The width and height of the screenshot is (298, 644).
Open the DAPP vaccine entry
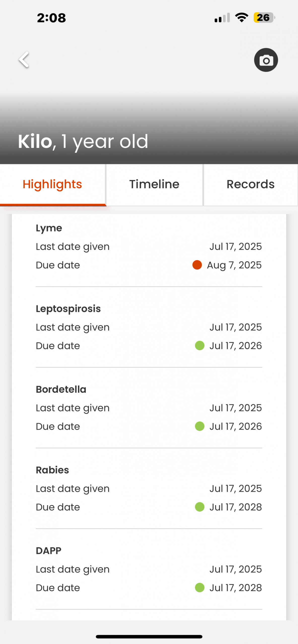point(49,551)
